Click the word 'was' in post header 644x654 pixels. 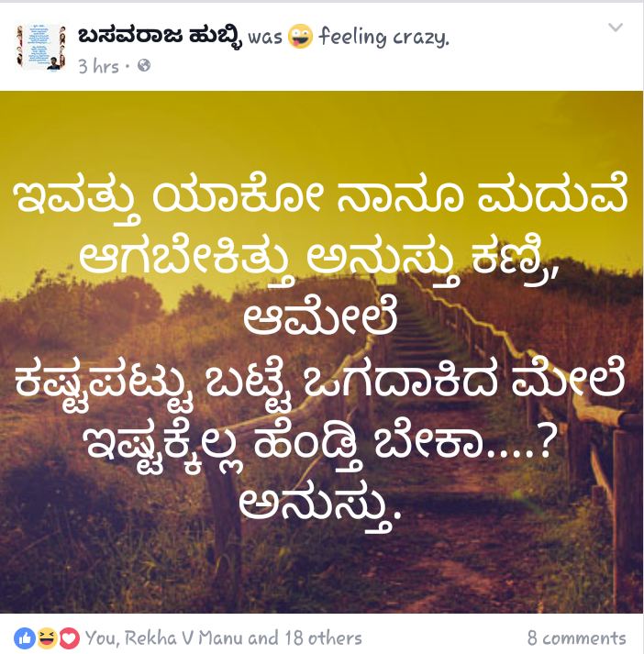click(265, 37)
